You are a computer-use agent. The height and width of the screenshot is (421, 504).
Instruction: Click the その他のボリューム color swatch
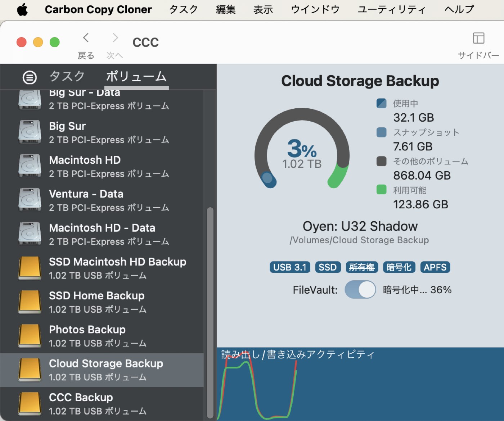pos(381,161)
